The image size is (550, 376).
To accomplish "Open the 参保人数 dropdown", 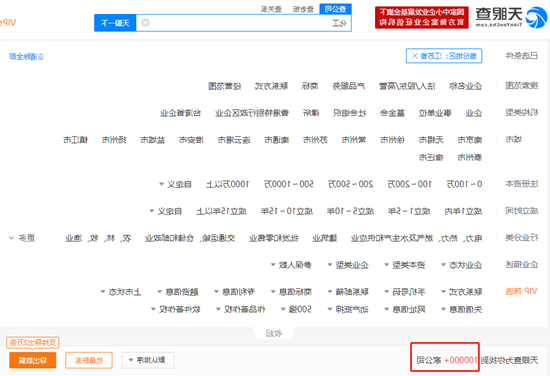I will tap(291, 265).
